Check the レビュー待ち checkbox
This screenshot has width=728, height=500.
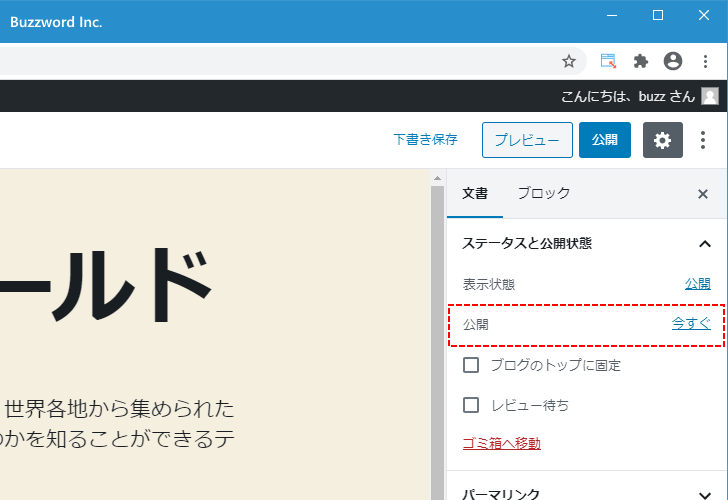tap(471, 405)
